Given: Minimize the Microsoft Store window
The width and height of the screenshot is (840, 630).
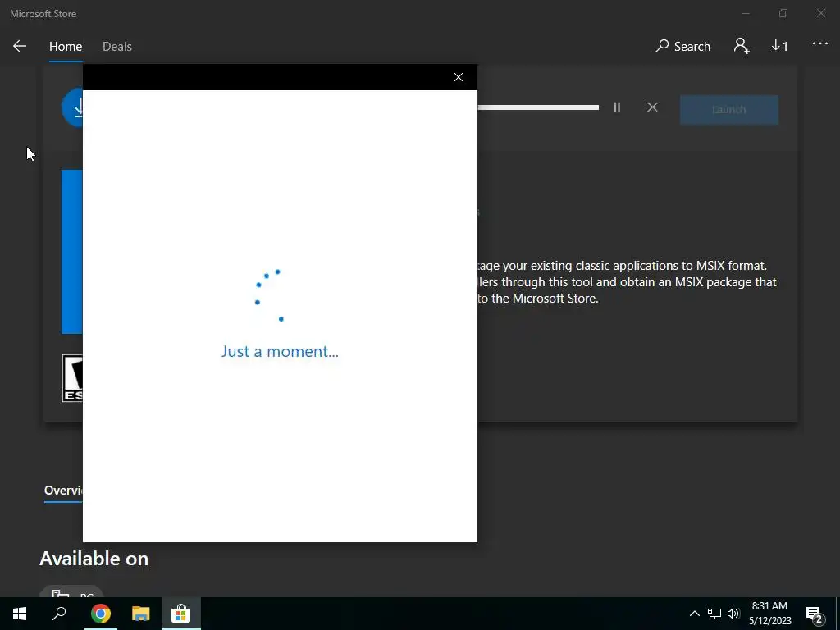Looking at the screenshot, I should (746, 13).
